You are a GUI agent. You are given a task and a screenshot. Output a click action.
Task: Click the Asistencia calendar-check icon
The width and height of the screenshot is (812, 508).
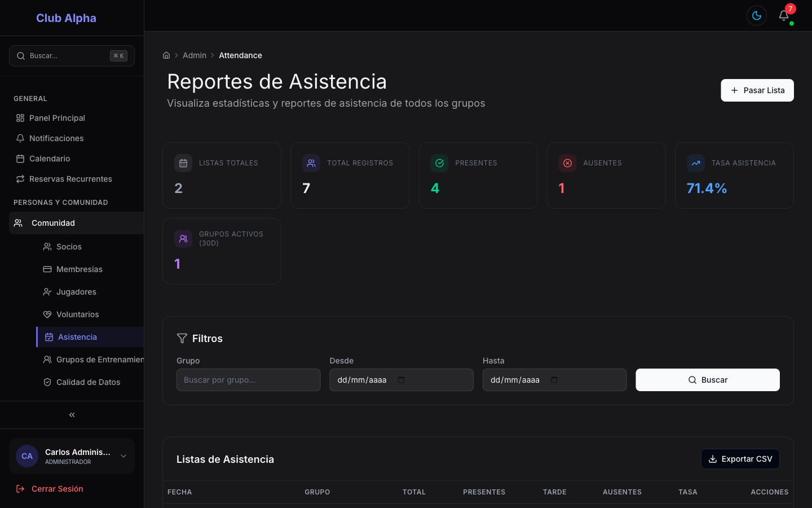click(x=49, y=337)
